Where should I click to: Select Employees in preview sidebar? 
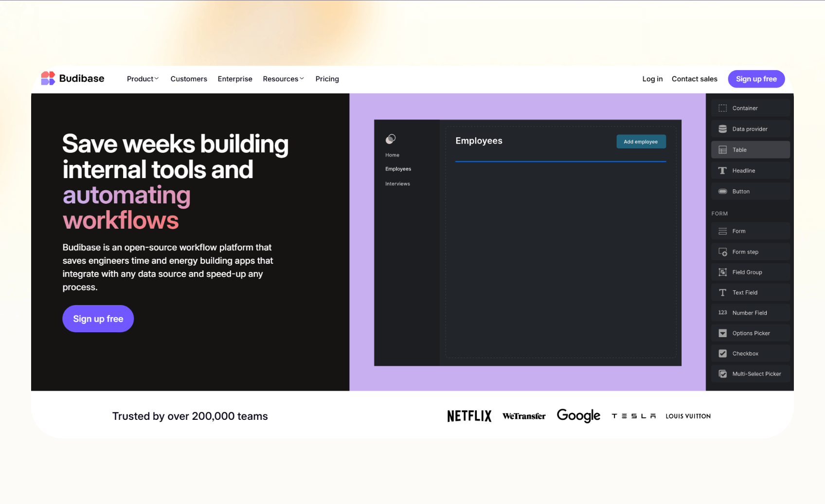[398, 169]
